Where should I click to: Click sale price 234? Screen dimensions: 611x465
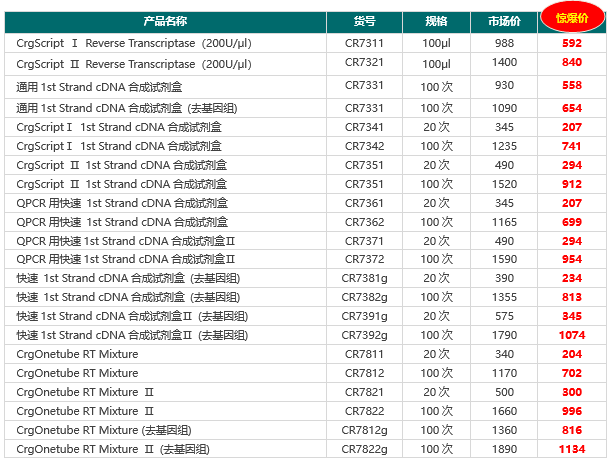point(572,279)
